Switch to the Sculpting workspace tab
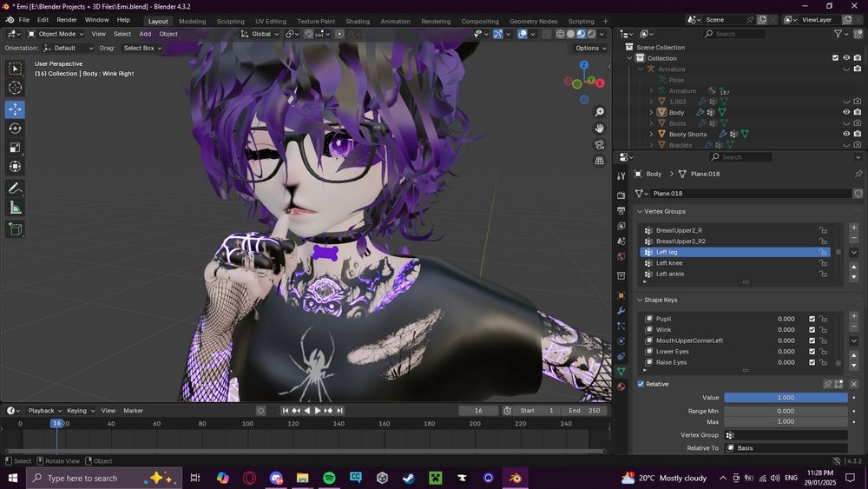Image resolution: width=868 pixels, height=489 pixels. point(230,21)
